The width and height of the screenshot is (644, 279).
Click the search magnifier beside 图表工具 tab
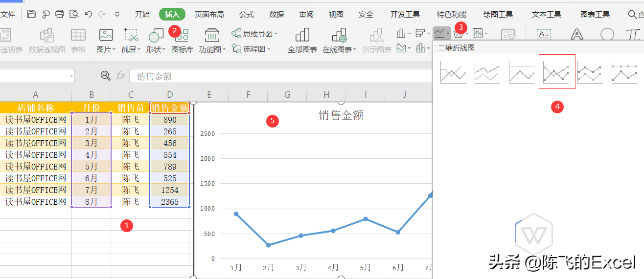pos(632,14)
